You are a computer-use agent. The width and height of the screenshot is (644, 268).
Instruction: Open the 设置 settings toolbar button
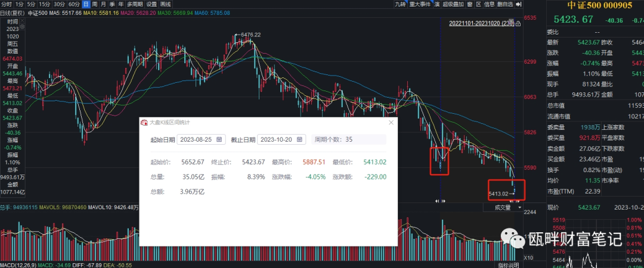pos(151,4)
